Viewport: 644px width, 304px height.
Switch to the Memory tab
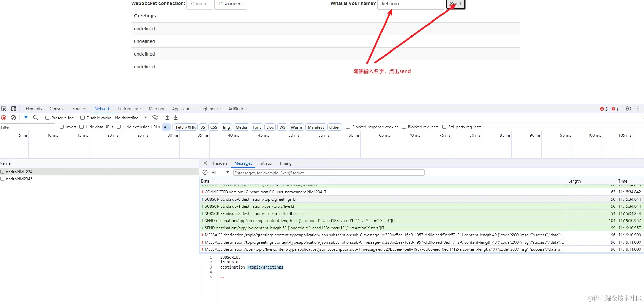coord(156,108)
